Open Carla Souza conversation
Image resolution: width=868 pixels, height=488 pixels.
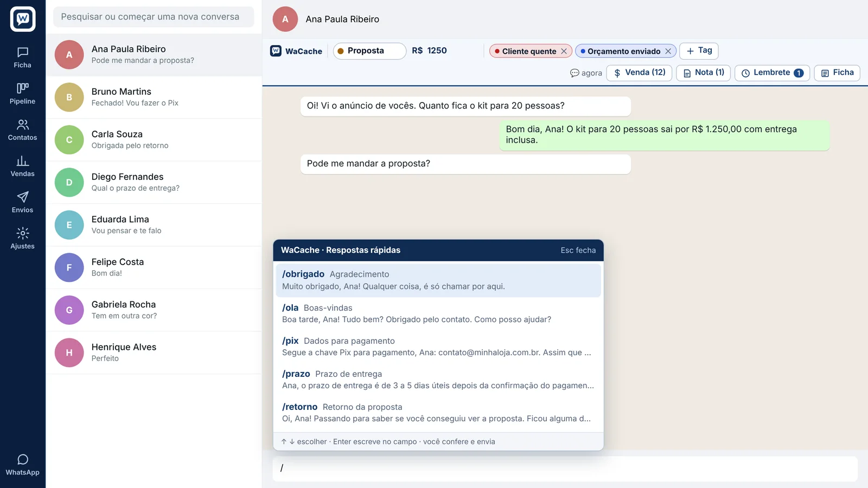(x=154, y=140)
